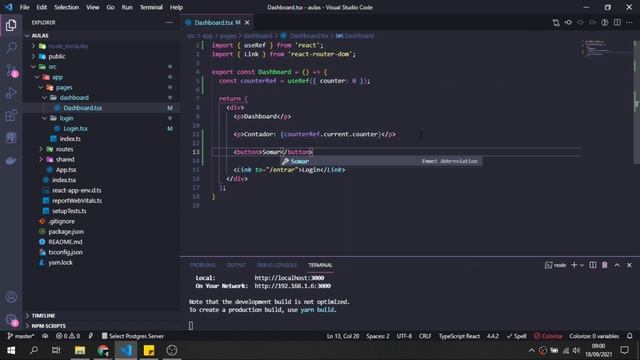Open the Terminal menu
Screen dimensions: 640x360
pyautogui.click(x=151, y=7)
